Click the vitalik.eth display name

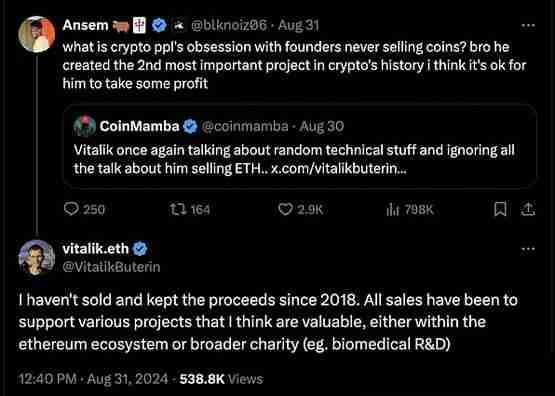[x=96, y=249]
